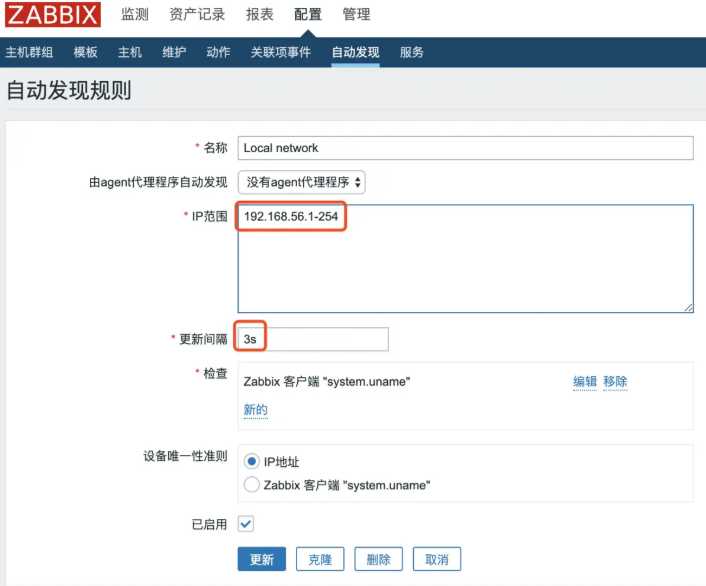The height and width of the screenshot is (586, 706).
Task: Switch to the 关联项事件 tab
Action: (281, 52)
